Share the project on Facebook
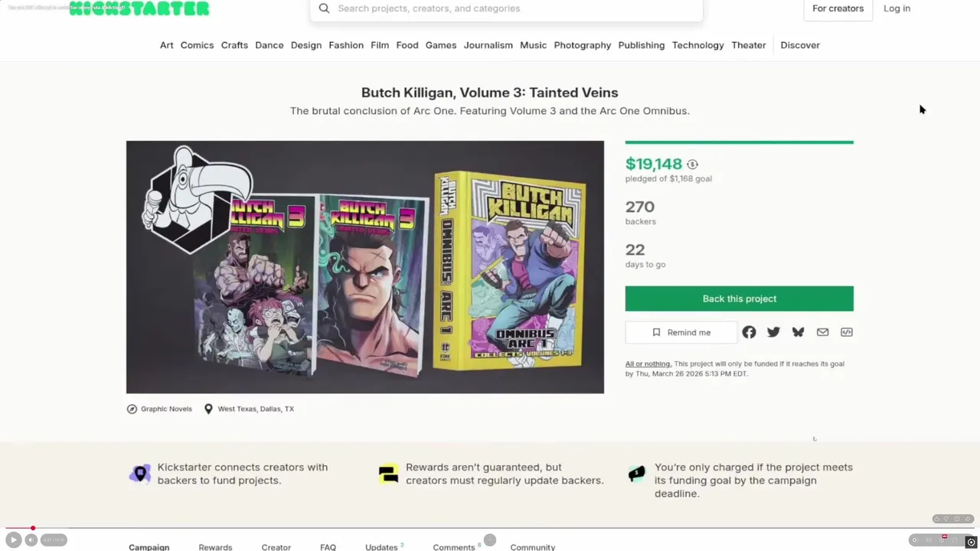Screen dimensions: 980x551 pyautogui.click(x=749, y=332)
